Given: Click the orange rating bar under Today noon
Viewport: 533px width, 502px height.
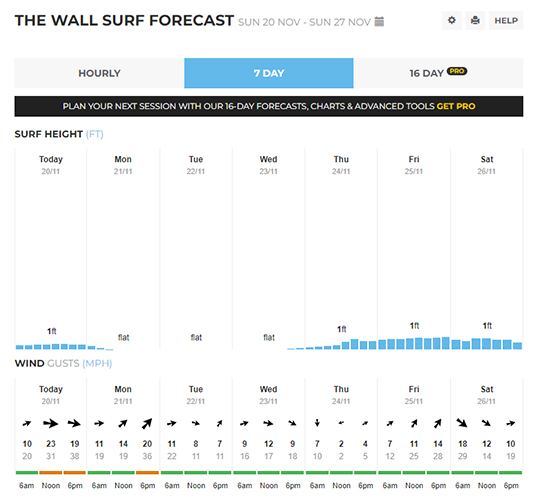Looking at the screenshot, I should click(x=51, y=472).
